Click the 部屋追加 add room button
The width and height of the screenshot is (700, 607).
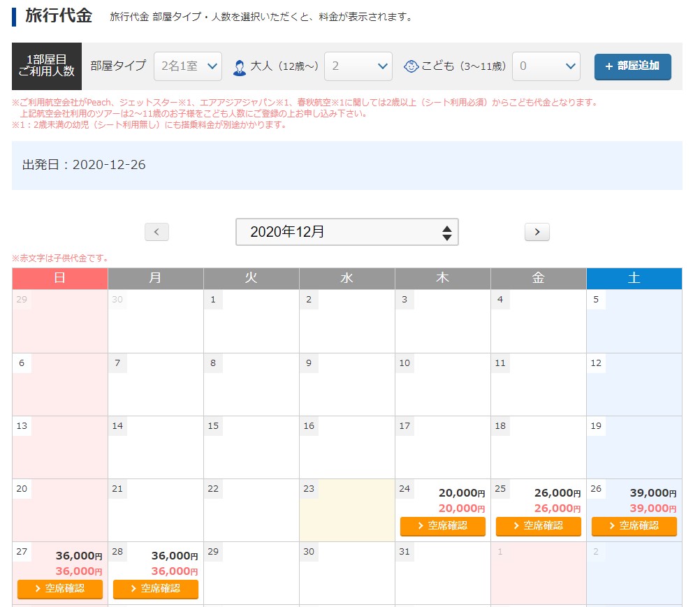632,66
